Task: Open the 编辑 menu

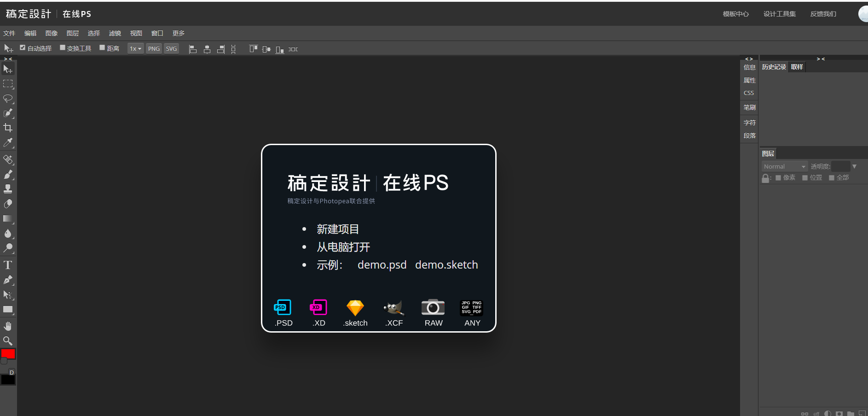Action: click(30, 33)
